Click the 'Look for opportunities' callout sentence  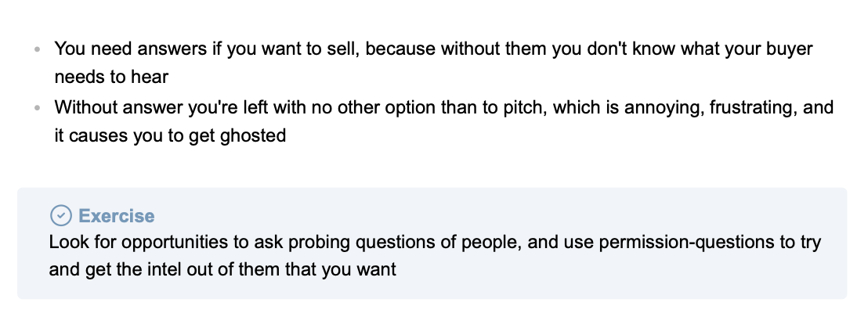(x=435, y=242)
